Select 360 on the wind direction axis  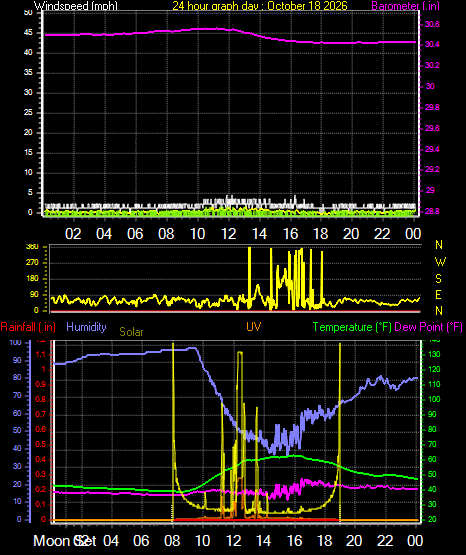pos(32,247)
